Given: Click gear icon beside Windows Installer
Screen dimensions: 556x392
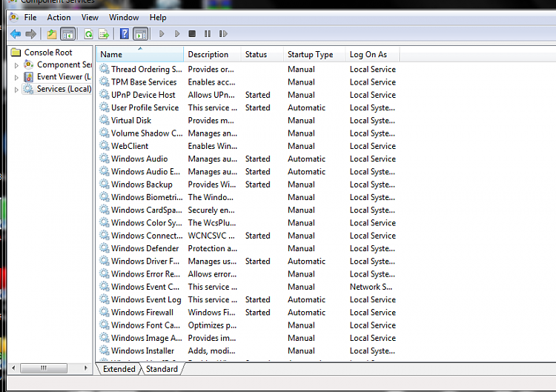Looking at the screenshot, I should coord(105,351).
